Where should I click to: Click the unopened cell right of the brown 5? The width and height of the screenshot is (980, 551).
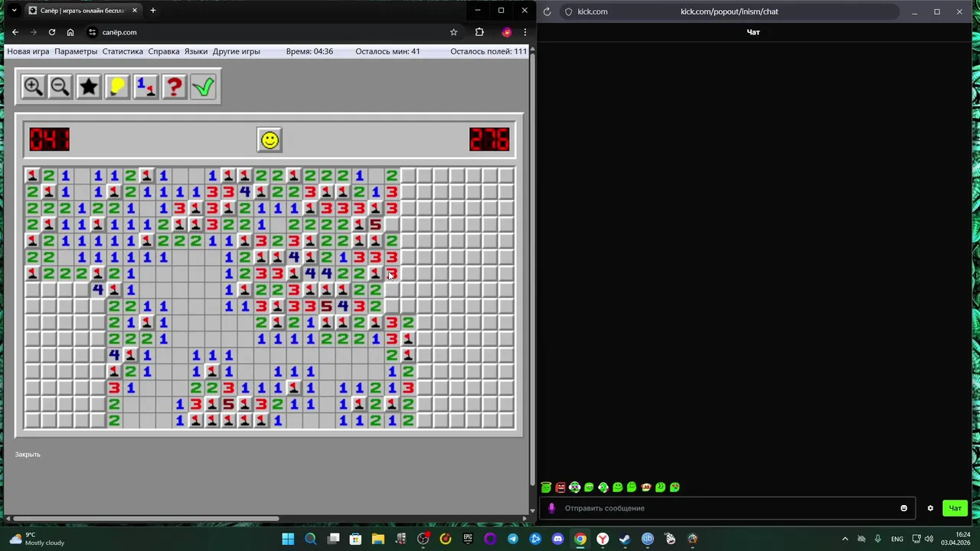tap(392, 224)
